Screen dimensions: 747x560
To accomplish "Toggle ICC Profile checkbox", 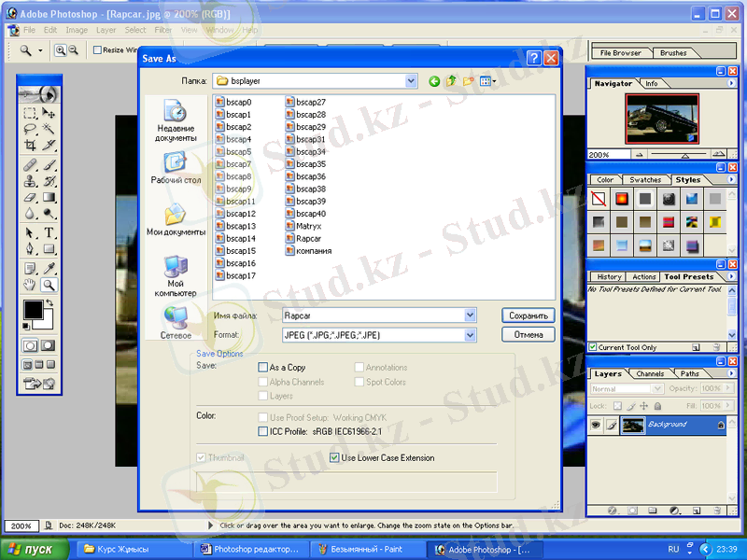I will pyautogui.click(x=263, y=432).
